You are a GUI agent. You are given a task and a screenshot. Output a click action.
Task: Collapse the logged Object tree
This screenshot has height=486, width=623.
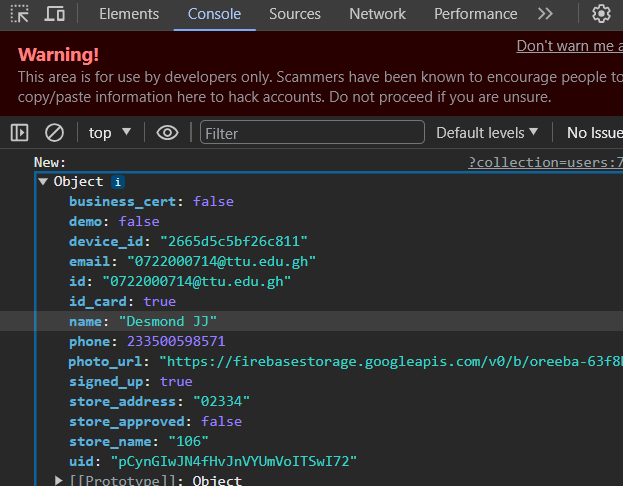tap(43, 182)
